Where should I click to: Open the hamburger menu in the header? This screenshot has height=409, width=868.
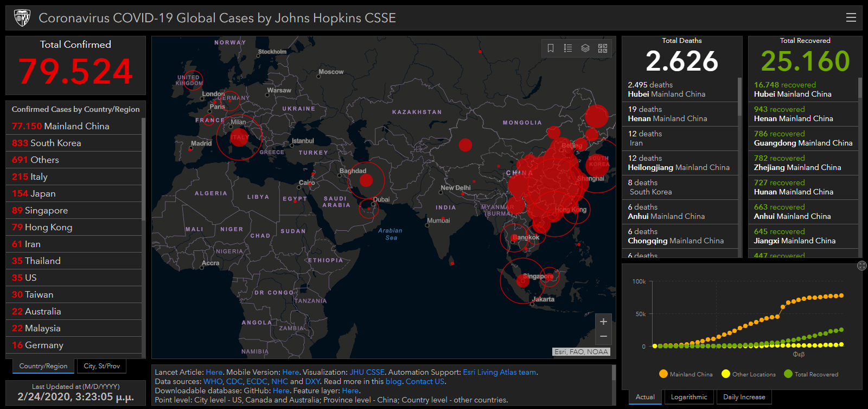851,18
